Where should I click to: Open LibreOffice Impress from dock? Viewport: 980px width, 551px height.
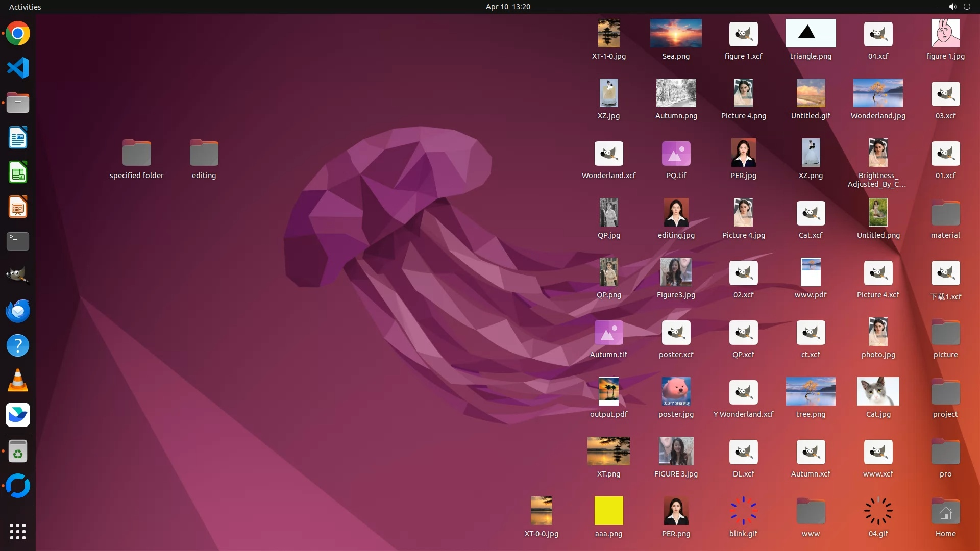click(18, 207)
